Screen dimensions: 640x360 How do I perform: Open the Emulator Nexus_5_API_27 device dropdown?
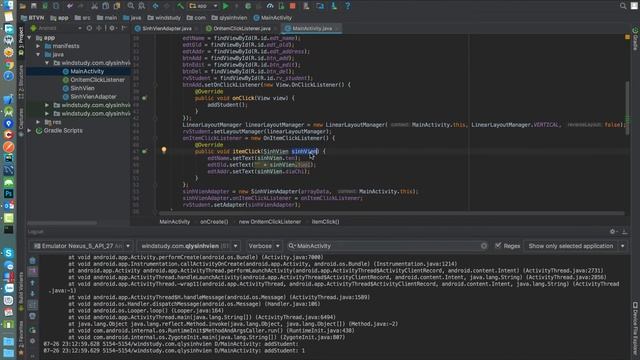pyautogui.click(x=82, y=246)
